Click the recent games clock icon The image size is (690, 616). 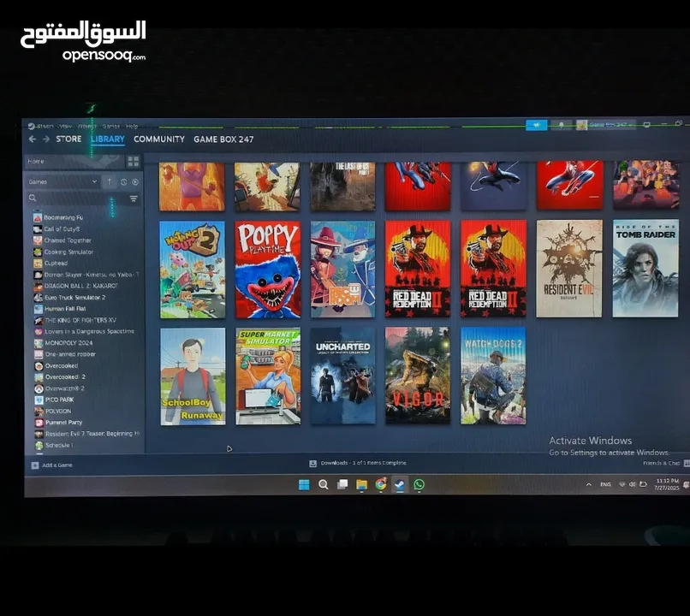(x=124, y=181)
